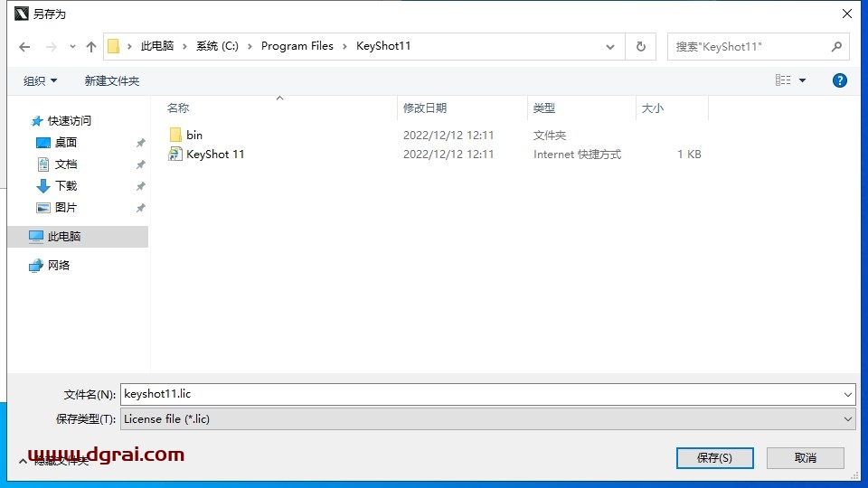Open 下载 in navigation pane
Viewport: 868px width, 488px height.
point(66,186)
